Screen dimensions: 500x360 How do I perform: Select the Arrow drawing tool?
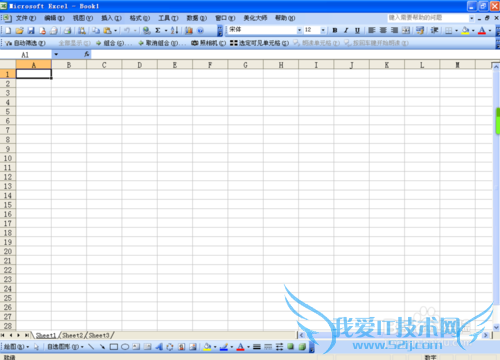(x=102, y=347)
